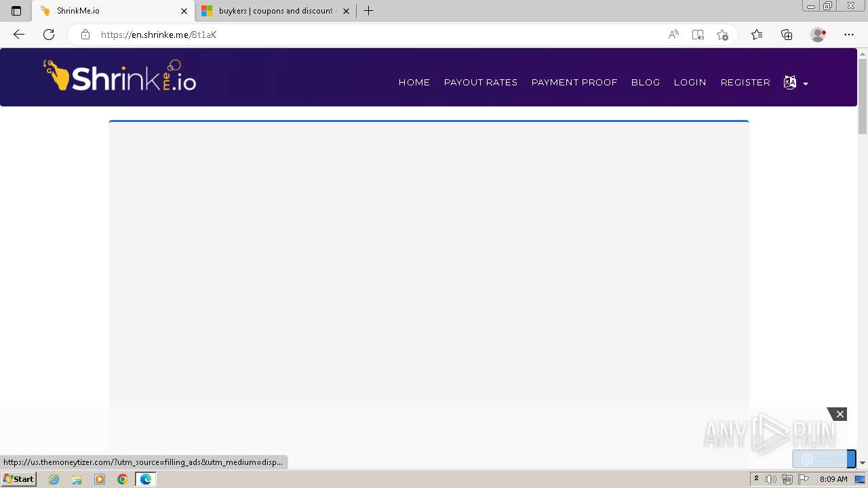Open a new browser tab
Image resolution: width=868 pixels, height=488 pixels.
368,11
